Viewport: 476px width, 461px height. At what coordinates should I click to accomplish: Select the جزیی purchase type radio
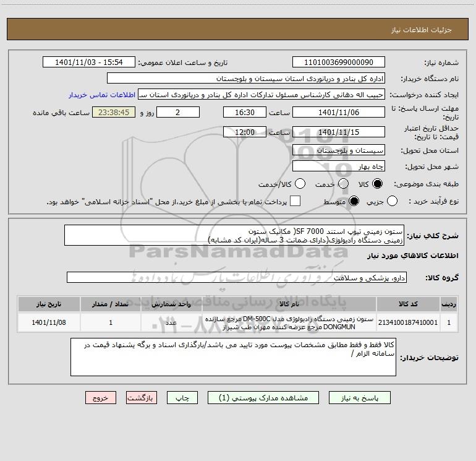[x=392, y=201]
